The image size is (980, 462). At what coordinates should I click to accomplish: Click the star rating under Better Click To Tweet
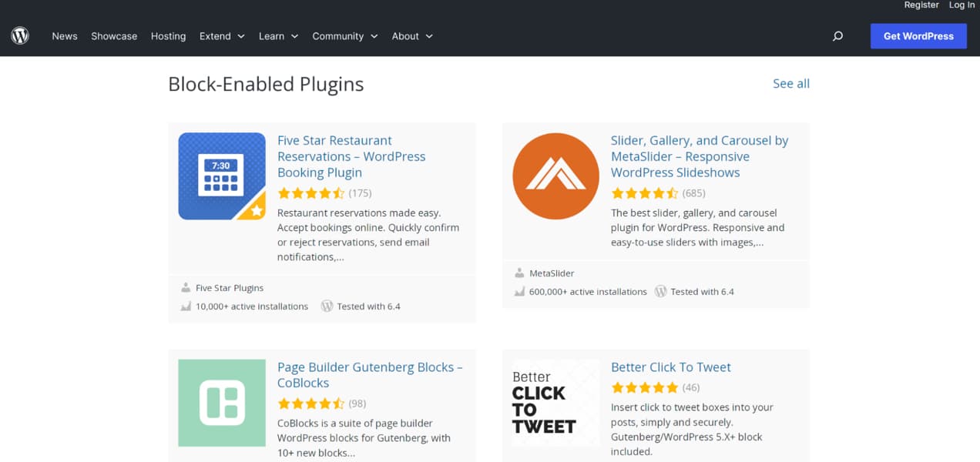click(644, 387)
